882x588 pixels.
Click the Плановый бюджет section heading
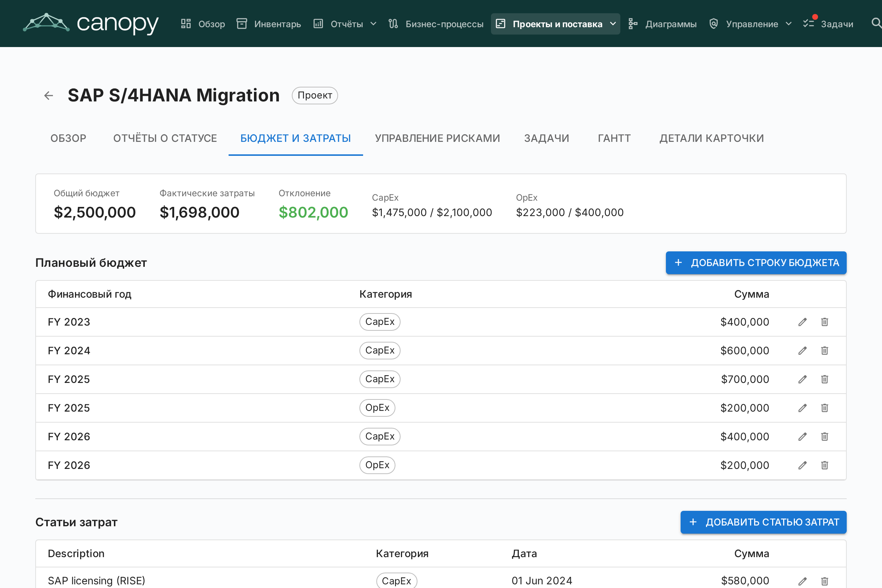91,263
